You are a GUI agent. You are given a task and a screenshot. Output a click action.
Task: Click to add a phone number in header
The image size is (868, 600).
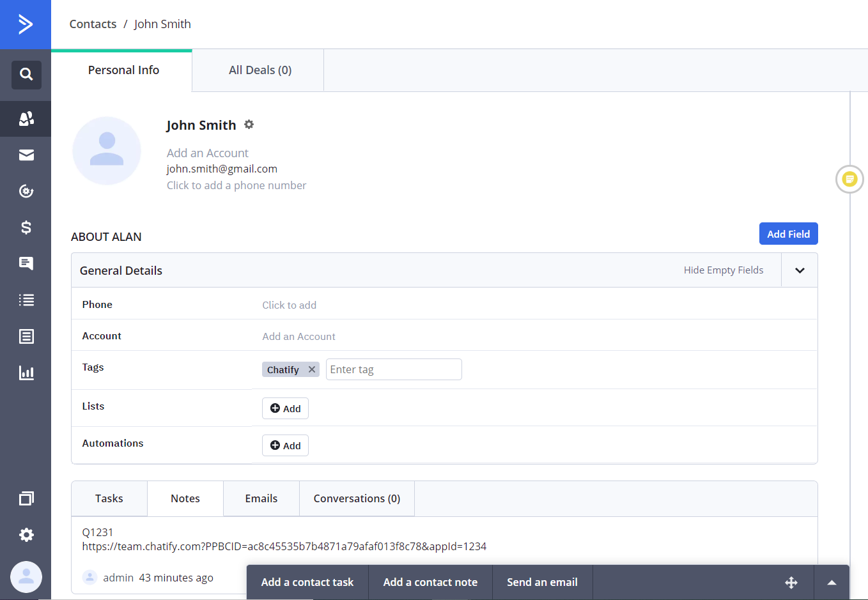(236, 185)
